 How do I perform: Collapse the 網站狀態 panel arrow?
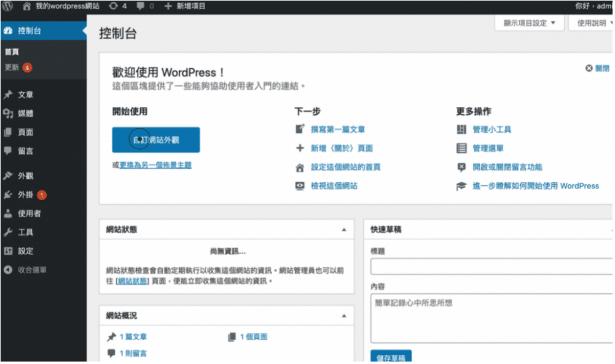click(345, 230)
